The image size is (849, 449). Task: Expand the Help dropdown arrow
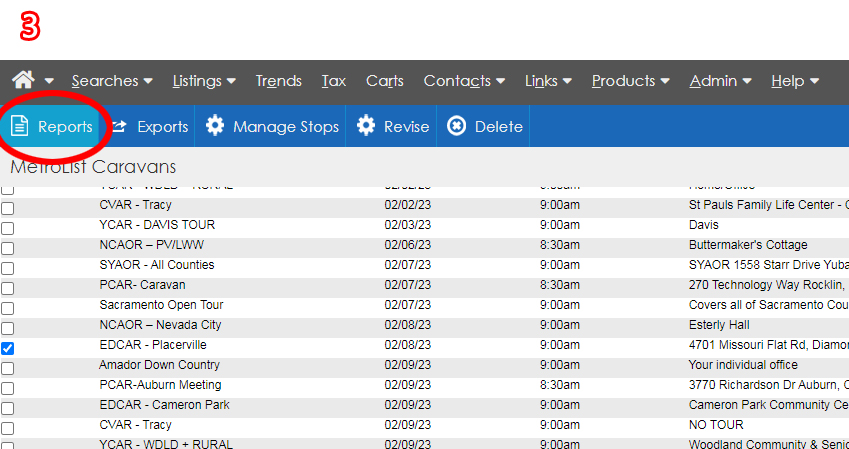click(x=814, y=81)
